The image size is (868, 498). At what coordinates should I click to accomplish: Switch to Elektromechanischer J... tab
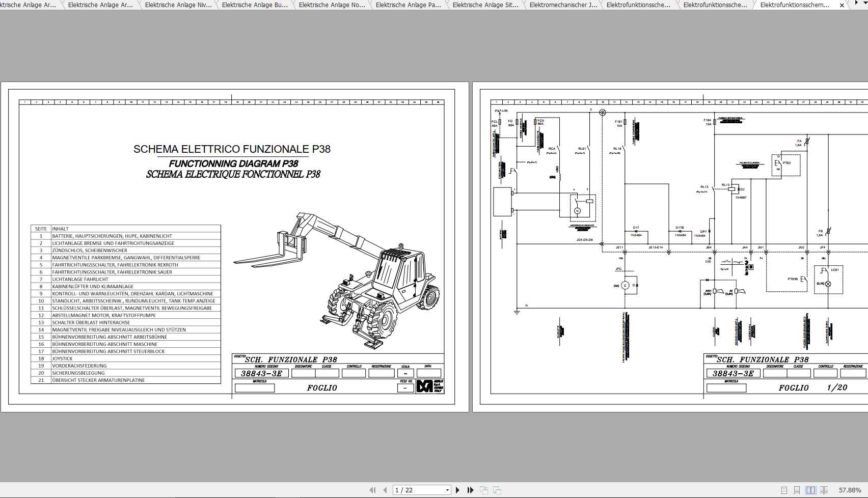pyautogui.click(x=563, y=5)
